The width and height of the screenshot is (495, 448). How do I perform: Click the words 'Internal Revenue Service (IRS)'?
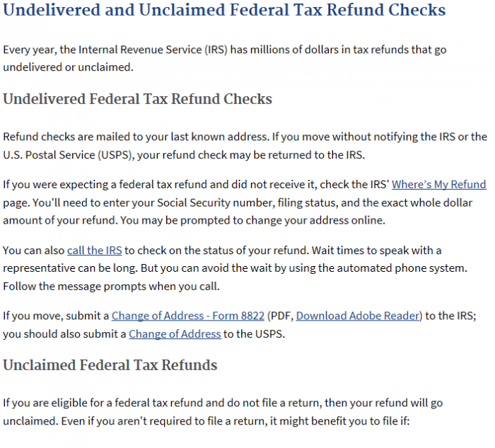[x=153, y=50]
